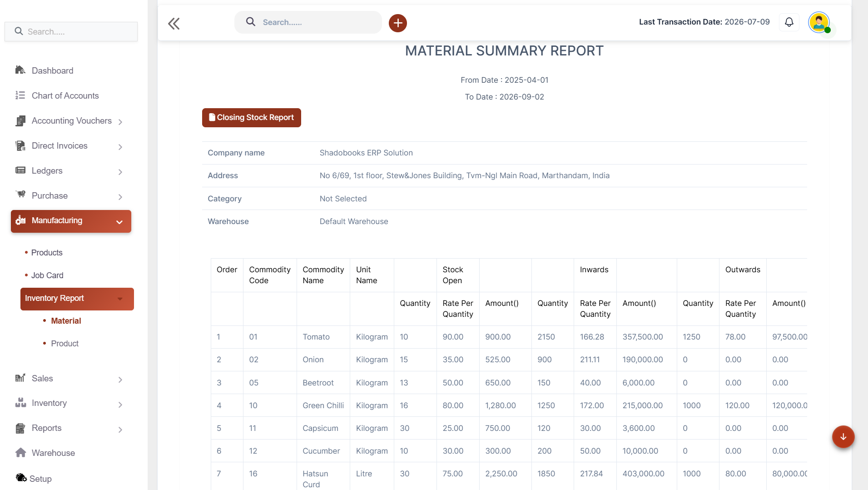Image resolution: width=868 pixels, height=490 pixels.
Task: Click the Purchase cart icon
Action: click(x=20, y=195)
